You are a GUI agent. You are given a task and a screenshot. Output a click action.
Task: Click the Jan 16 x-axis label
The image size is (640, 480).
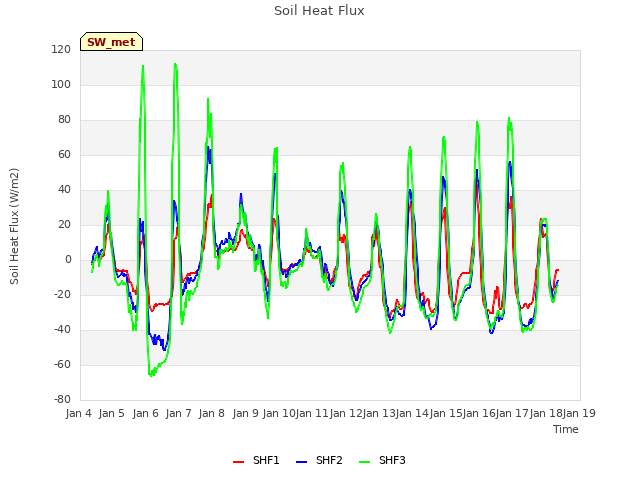coord(479,413)
